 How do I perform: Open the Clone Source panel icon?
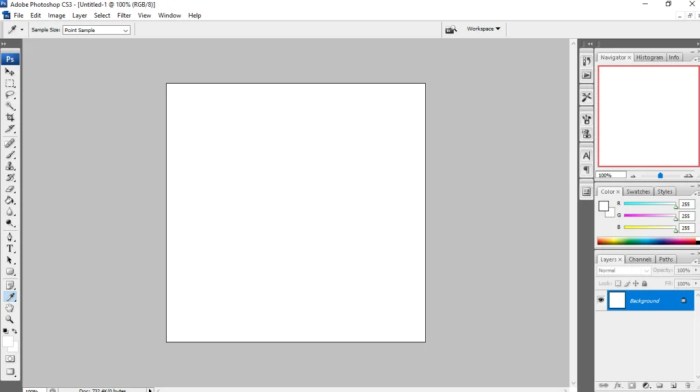point(587,133)
